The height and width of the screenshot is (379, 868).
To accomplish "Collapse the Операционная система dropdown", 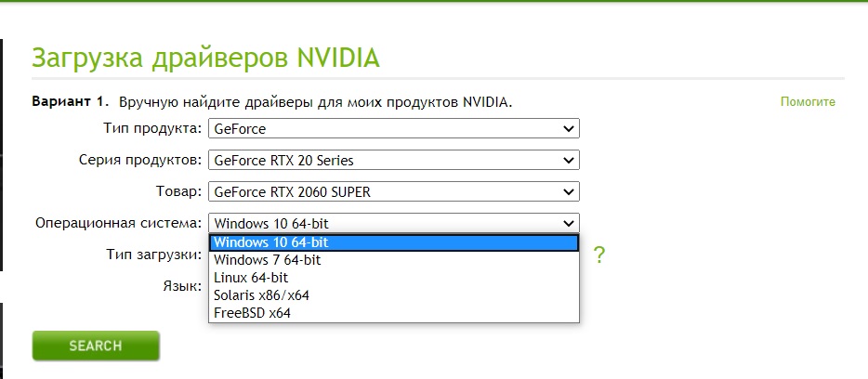I will point(393,223).
